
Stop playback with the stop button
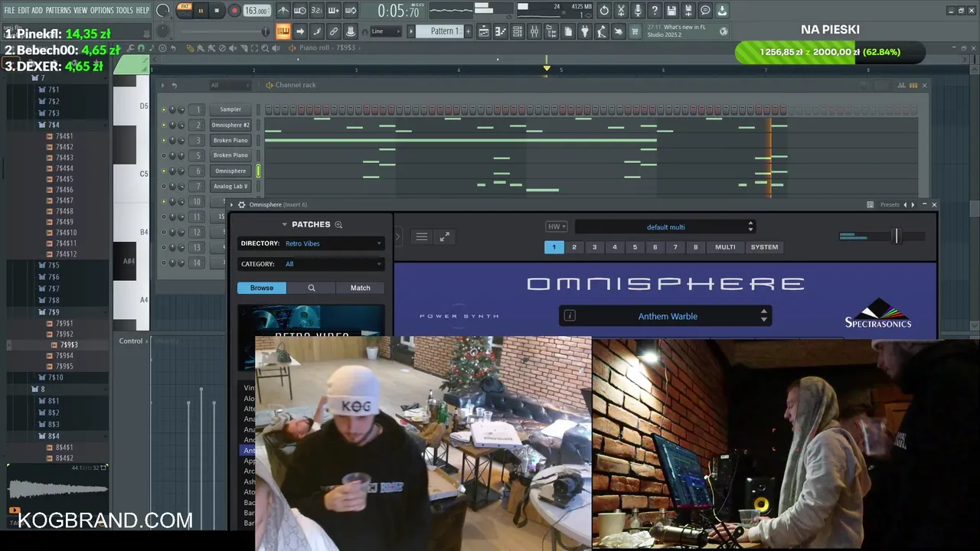(x=217, y=11)
